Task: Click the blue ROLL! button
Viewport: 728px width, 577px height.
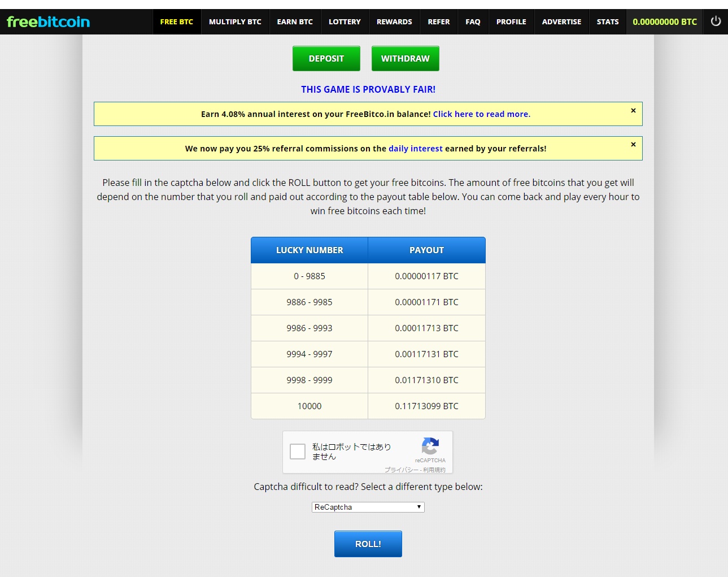Action: tap(368, 544)
